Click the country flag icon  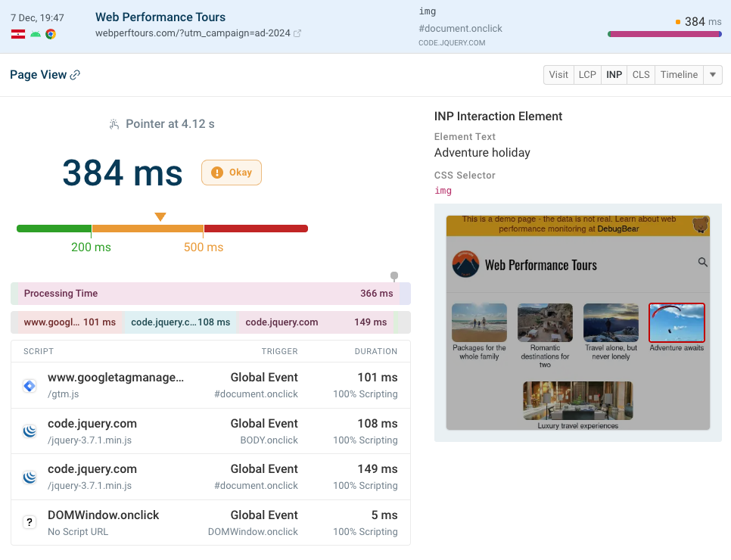[x=18, y=34]
